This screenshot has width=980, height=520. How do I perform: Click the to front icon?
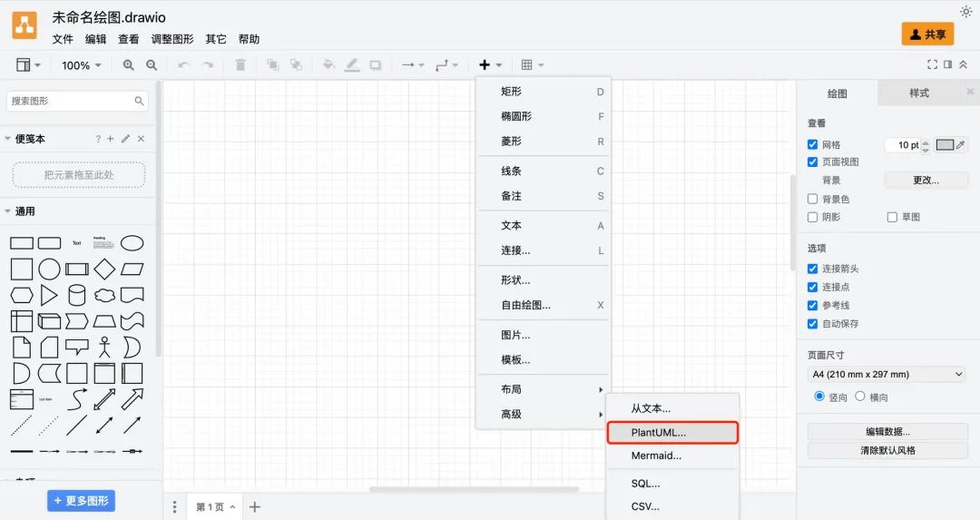click(x=272, y=65)
